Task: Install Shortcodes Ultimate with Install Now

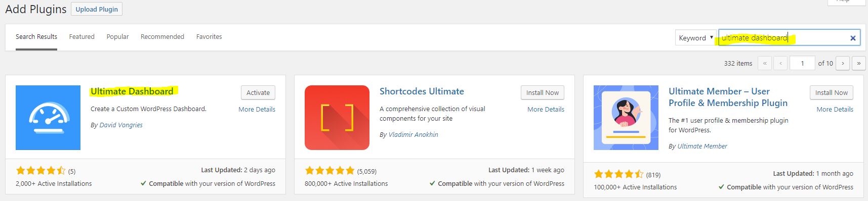Action: tap(543, 92)
